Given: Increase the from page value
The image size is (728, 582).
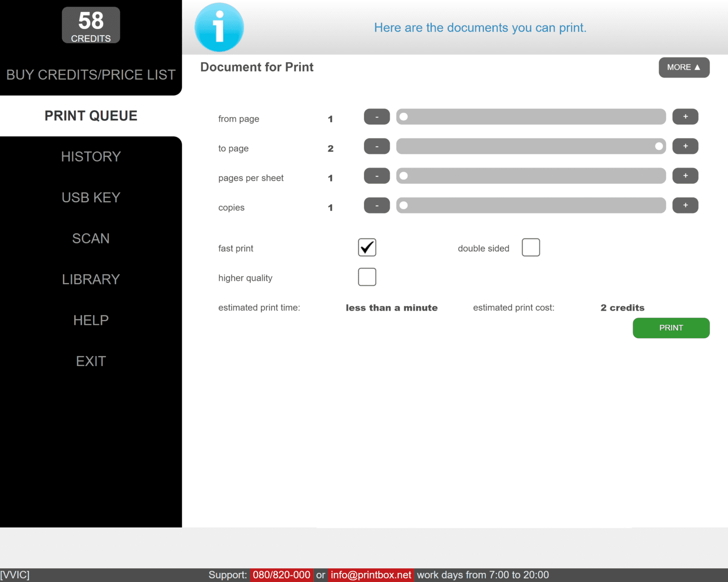Looking at the screenshot, I should click(x=685, y=117).
